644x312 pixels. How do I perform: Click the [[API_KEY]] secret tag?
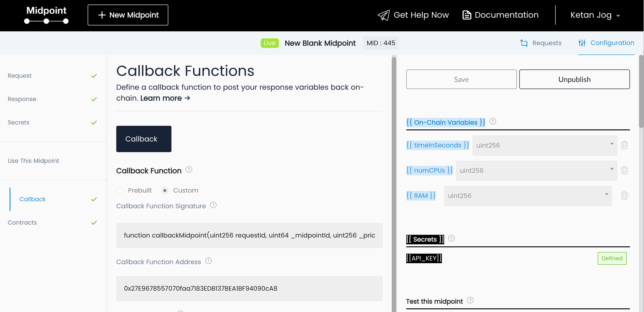[424, 258]
